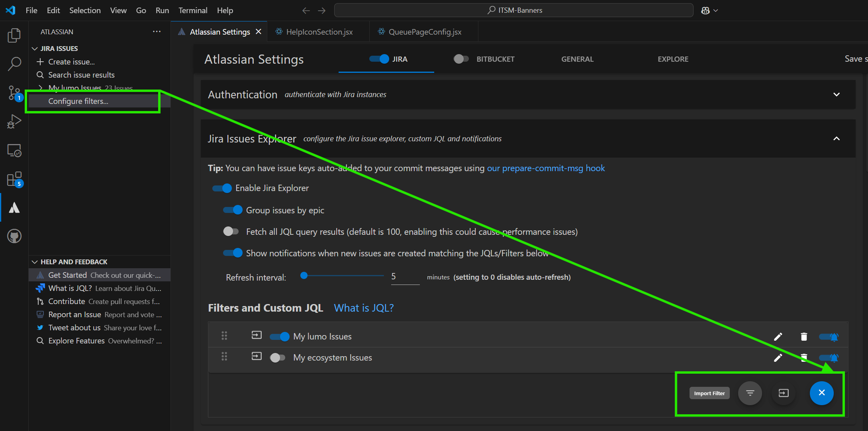
Task: Click the filter funnel icon near Import Filter
Action: click(750, 393)
